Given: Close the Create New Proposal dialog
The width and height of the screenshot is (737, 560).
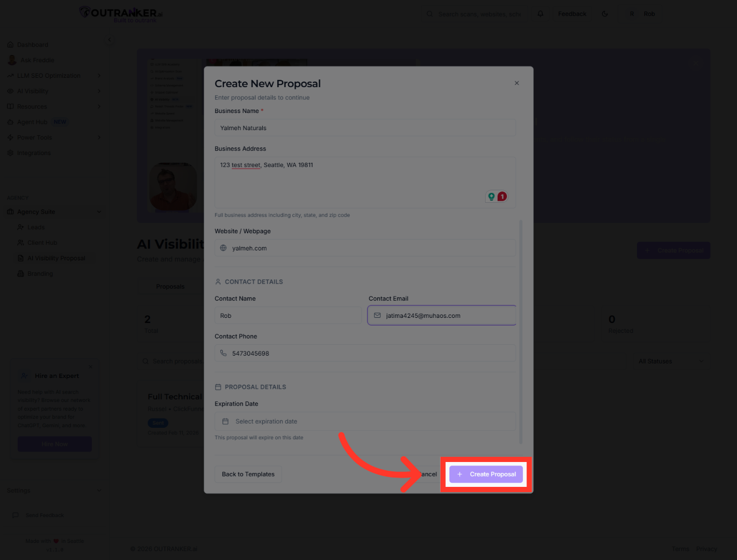Looking at the screenshot, I should pos(517,83).
